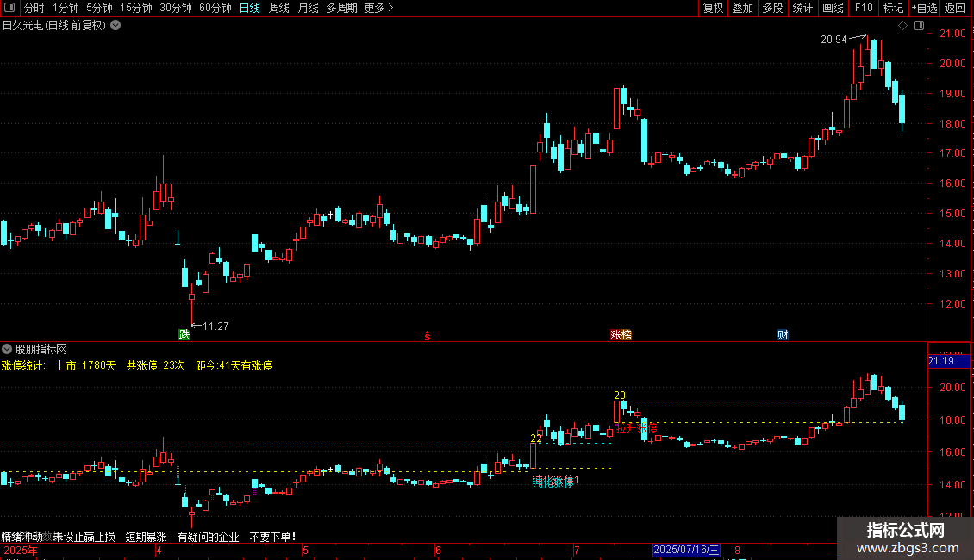Open 多股 multi-stock view
Image resolution: width=974 pixels, height=560 pixels.
click(772, 8)
